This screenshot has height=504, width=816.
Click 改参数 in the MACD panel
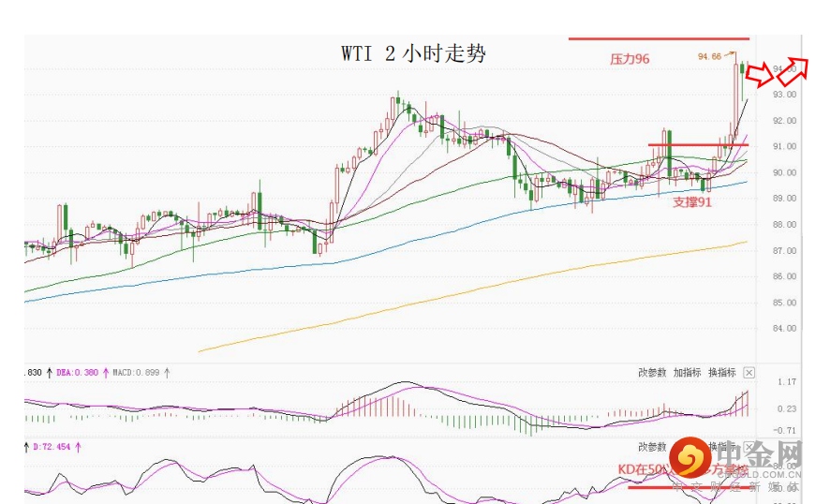652,373
